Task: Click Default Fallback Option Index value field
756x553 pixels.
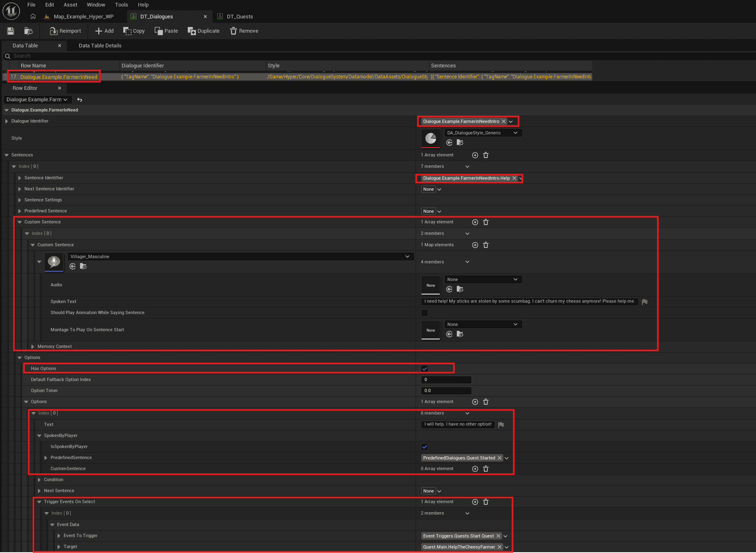Action: click(x=446, y=380)
